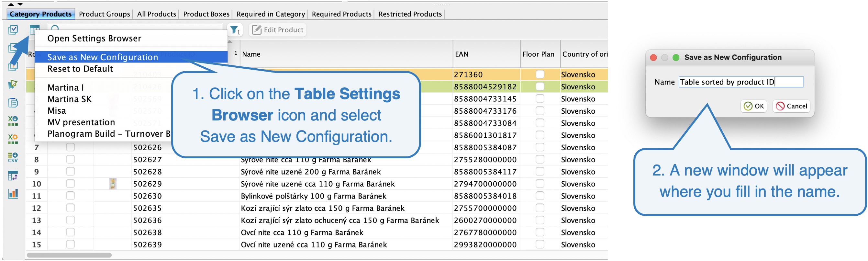Viewport: 868px width, 261px height.
Task: Open the Table Settings Browser icon
Action: tap(34, 30)
